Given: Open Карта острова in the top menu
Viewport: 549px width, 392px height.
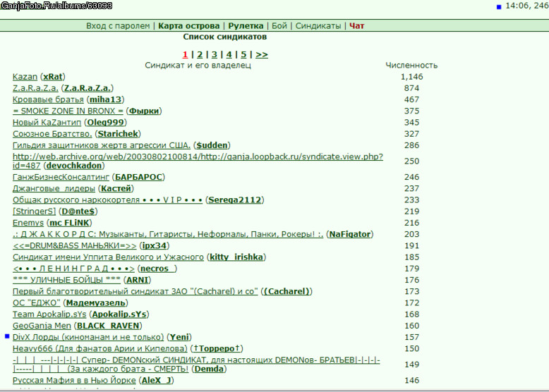Looking at the screenshot, I should tap(188, 26).
